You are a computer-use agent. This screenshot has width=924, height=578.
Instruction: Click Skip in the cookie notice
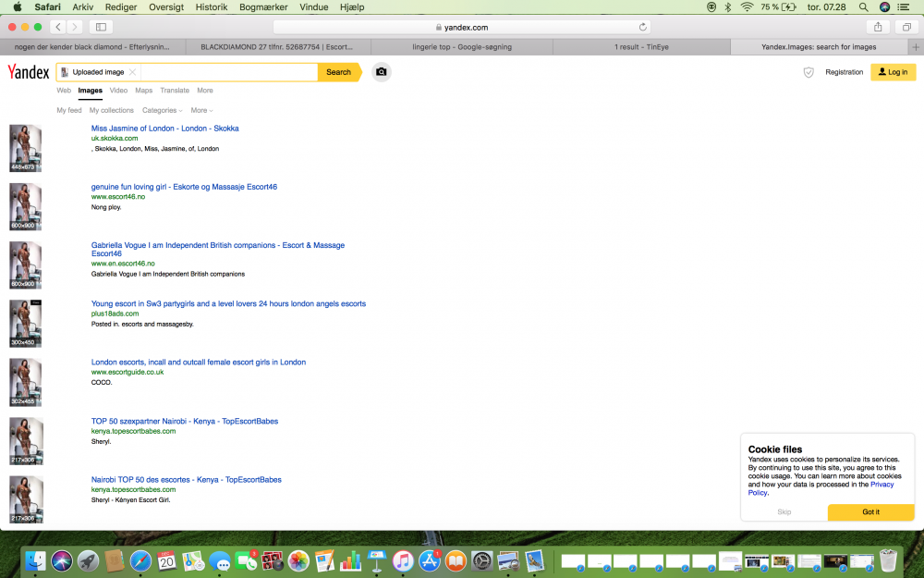coord(784,512)
